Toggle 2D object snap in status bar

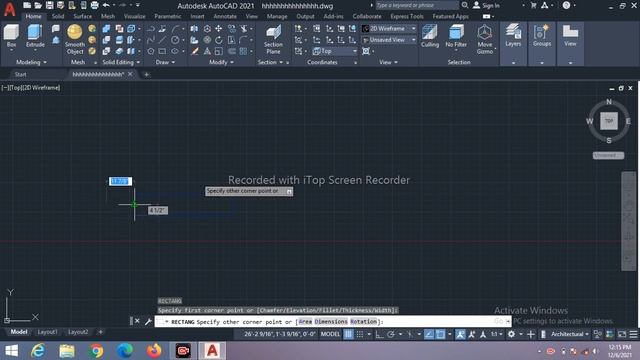(x=440, y=334)
